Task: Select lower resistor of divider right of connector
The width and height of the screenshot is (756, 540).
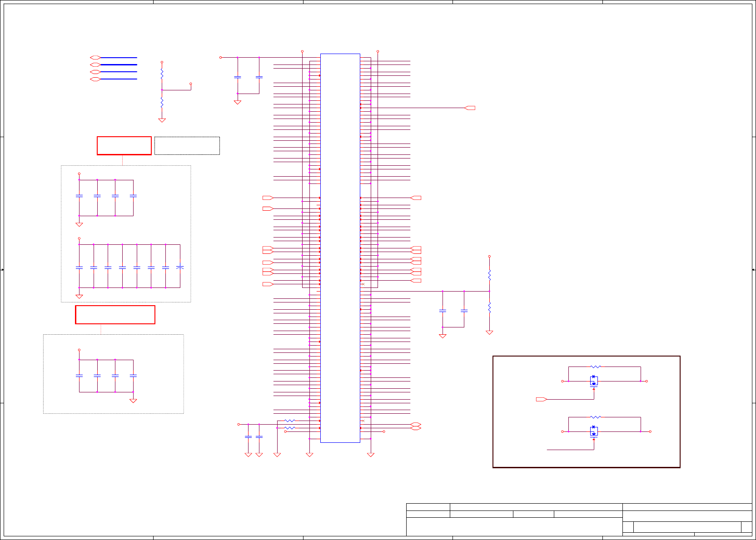Action: coord(489,307)
